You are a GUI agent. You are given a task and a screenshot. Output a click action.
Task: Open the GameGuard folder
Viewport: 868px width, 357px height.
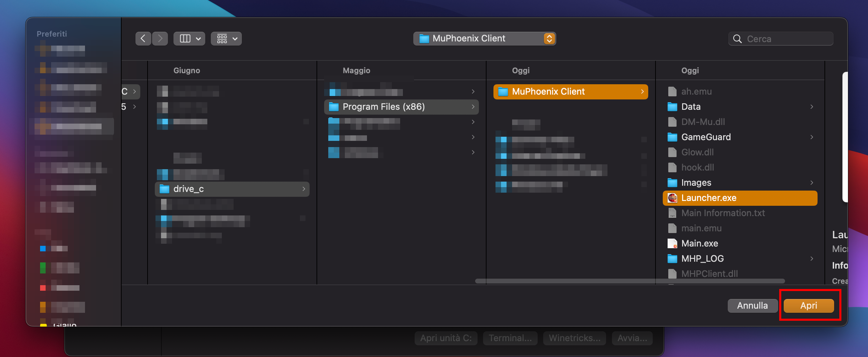point(740,137)
